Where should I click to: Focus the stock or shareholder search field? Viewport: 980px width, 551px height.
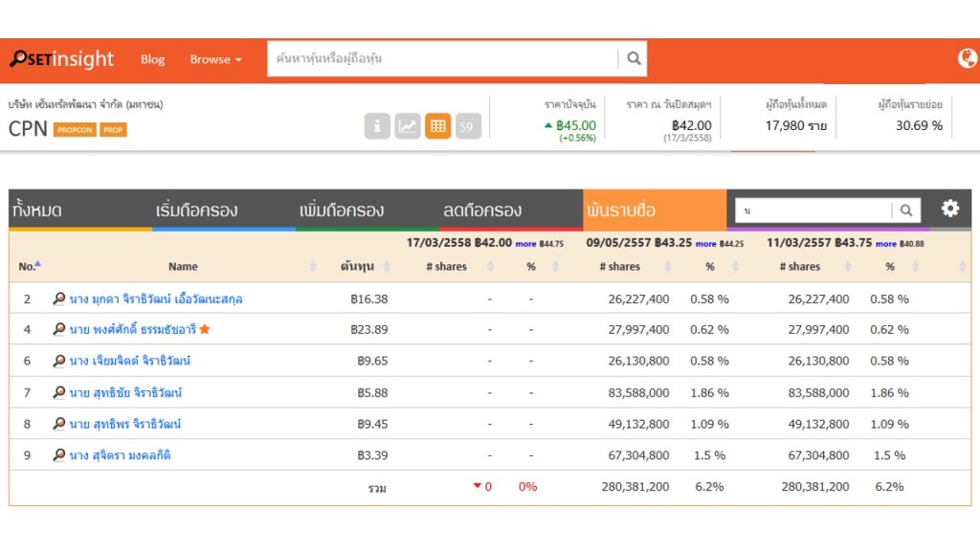pos(442,58)
